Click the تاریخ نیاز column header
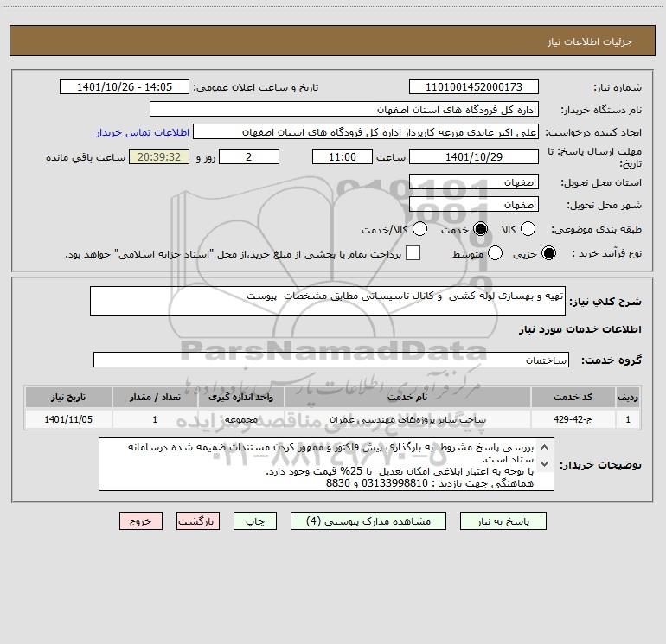 coord(68,398)
